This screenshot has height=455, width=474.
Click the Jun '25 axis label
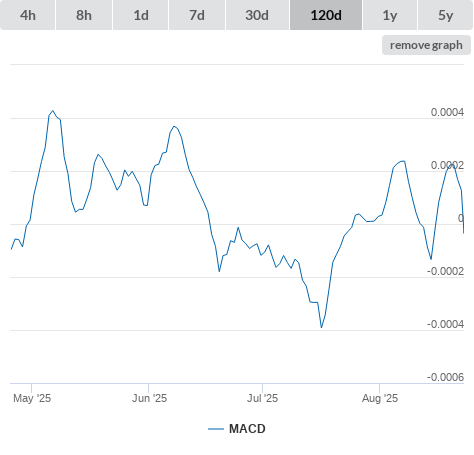(x=149, y=398)
